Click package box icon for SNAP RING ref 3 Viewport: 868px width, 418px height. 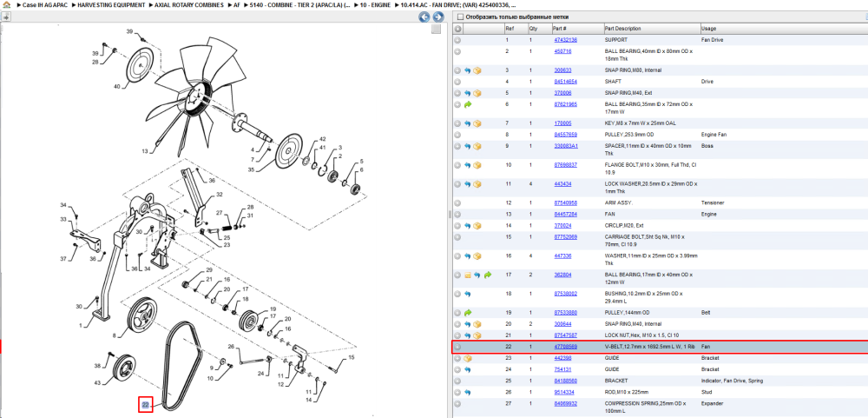point(477,70)
